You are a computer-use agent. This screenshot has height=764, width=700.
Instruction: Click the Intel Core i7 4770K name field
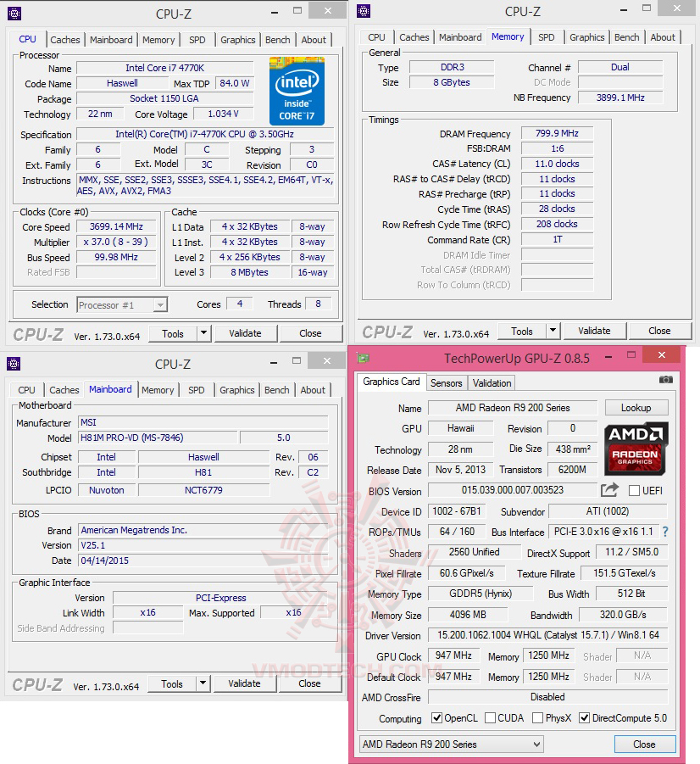(x=164, y=68)
